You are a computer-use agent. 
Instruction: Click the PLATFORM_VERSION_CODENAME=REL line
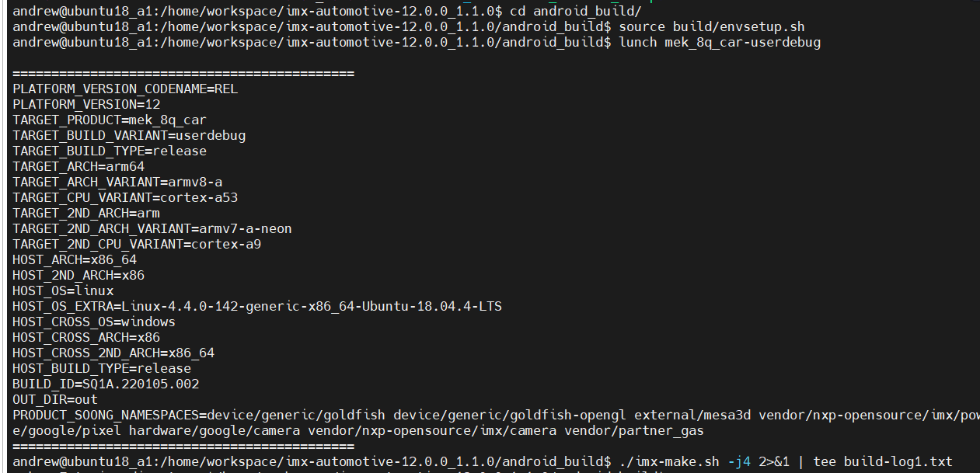125,89
